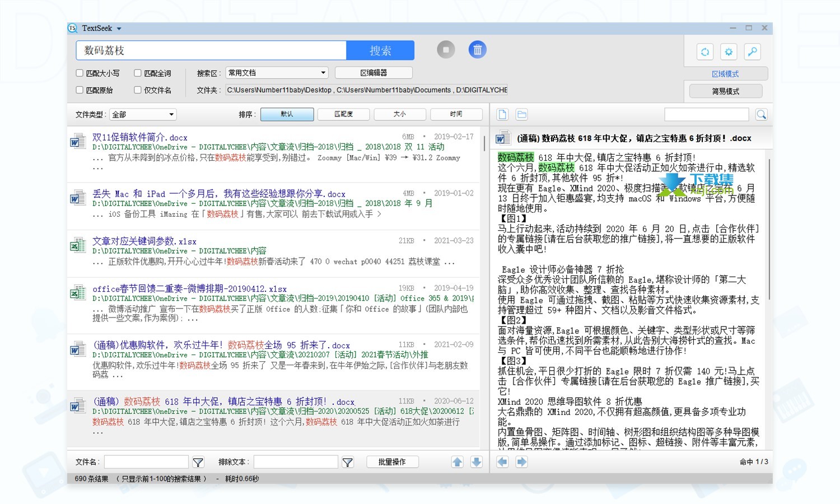
Task: Open the TextSeek title menu arrow
Action: (x=119, y=29)
